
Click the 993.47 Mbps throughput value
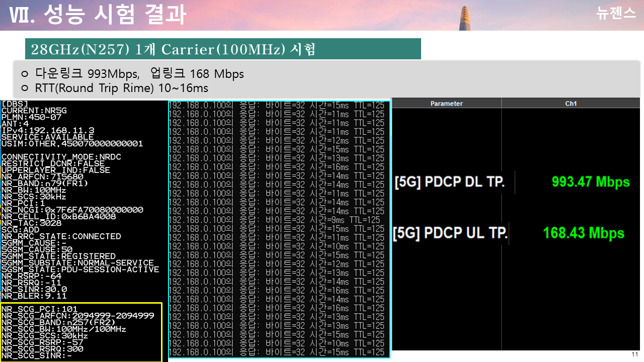(590, 182)
